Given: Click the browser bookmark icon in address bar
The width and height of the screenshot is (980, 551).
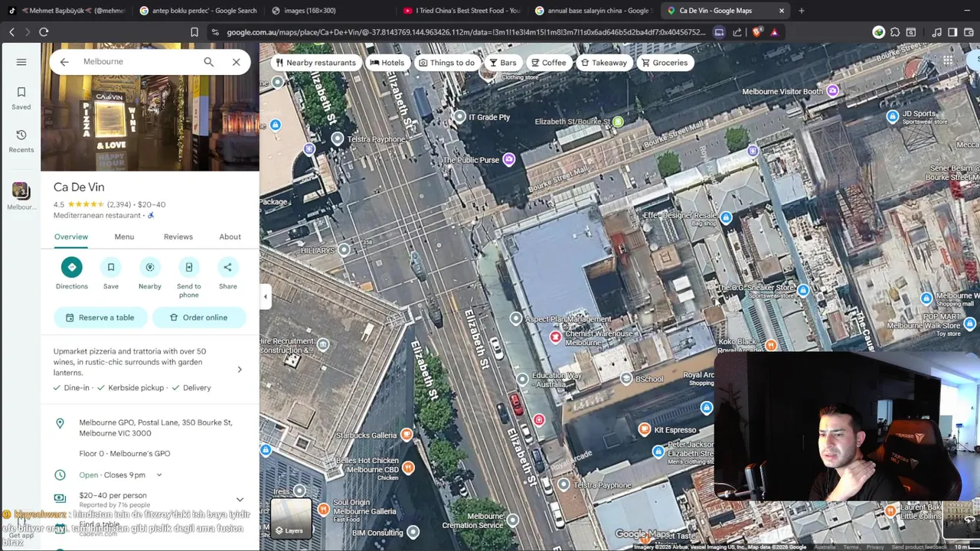Looking at the screenshot, I should pos(194,32).
